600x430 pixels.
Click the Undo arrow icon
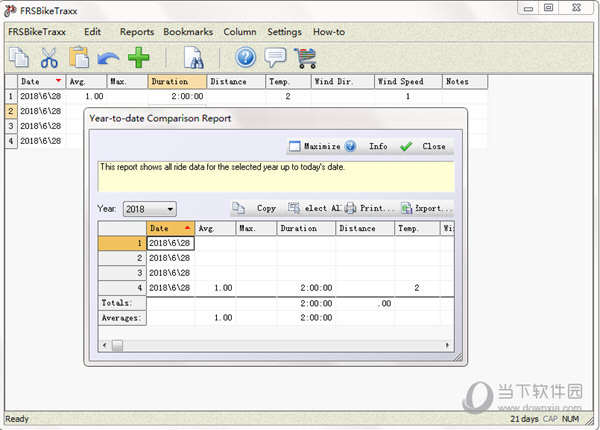[x=108, y=59]
